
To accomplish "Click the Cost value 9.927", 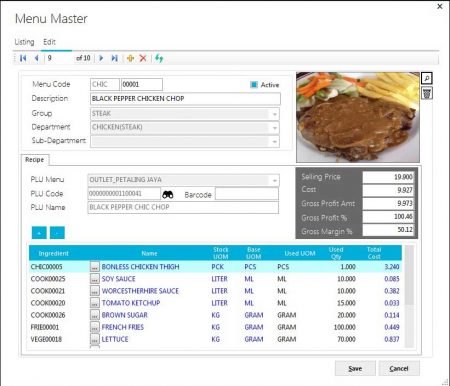I will [x=388, y=190].
